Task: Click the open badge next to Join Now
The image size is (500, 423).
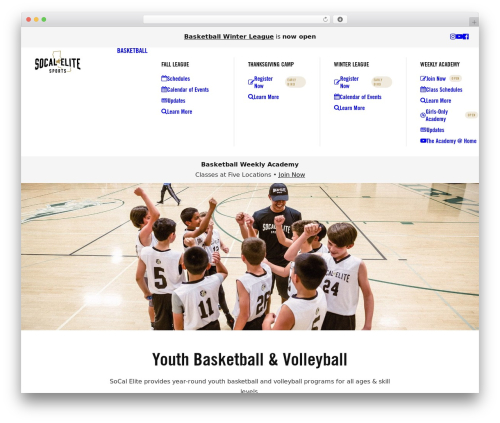Action: click(455, 79)
